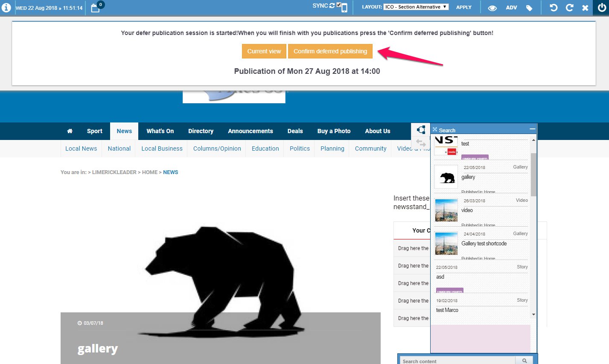The height and width of the screenshot is (364, 609).
Task: Click the tag icon in toolbar
Action: pyautogui.click(x=529, y=8)
